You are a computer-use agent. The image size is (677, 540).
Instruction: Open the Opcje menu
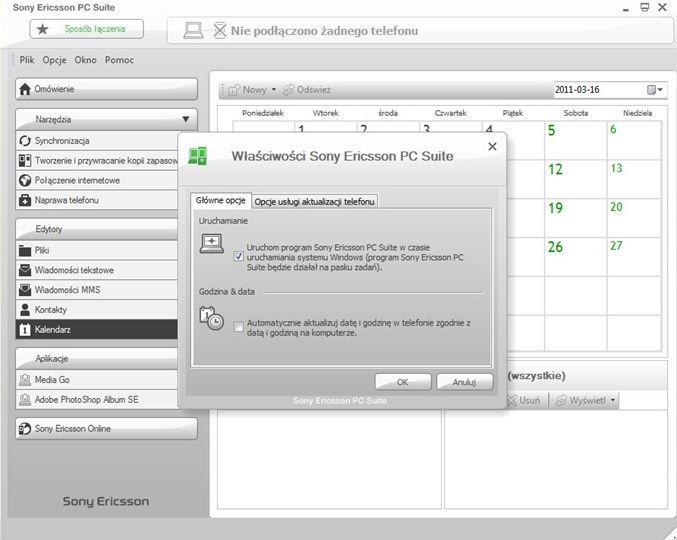tap(54, 60)
